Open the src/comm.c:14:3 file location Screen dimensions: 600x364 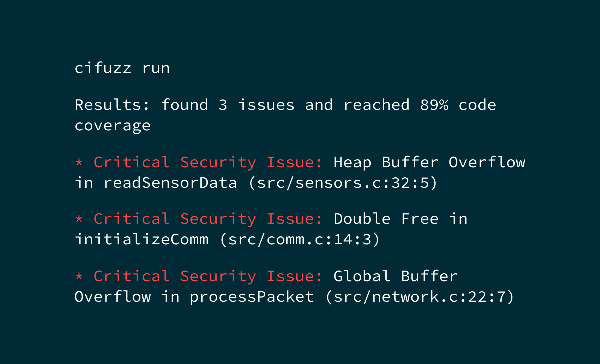click(x=300, y=239)
